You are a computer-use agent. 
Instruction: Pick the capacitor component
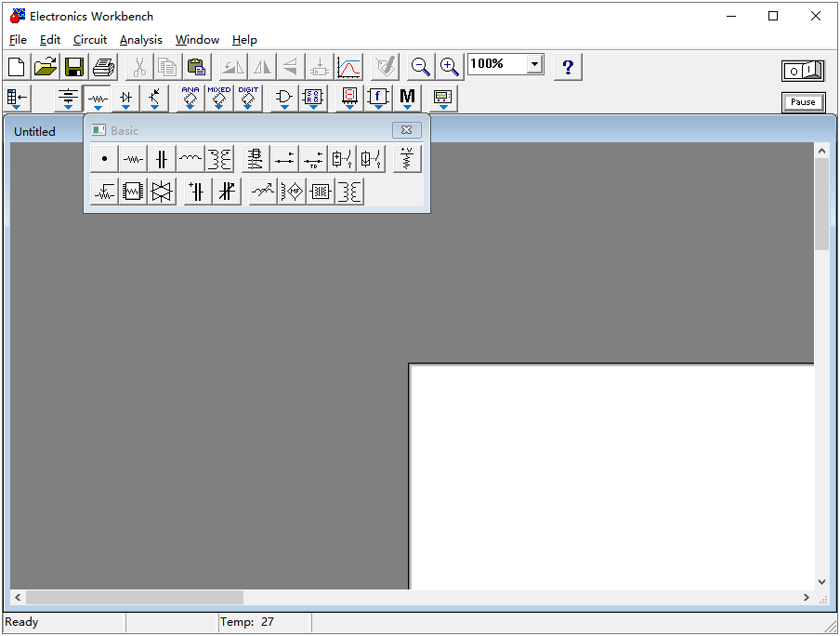[162, 159]
